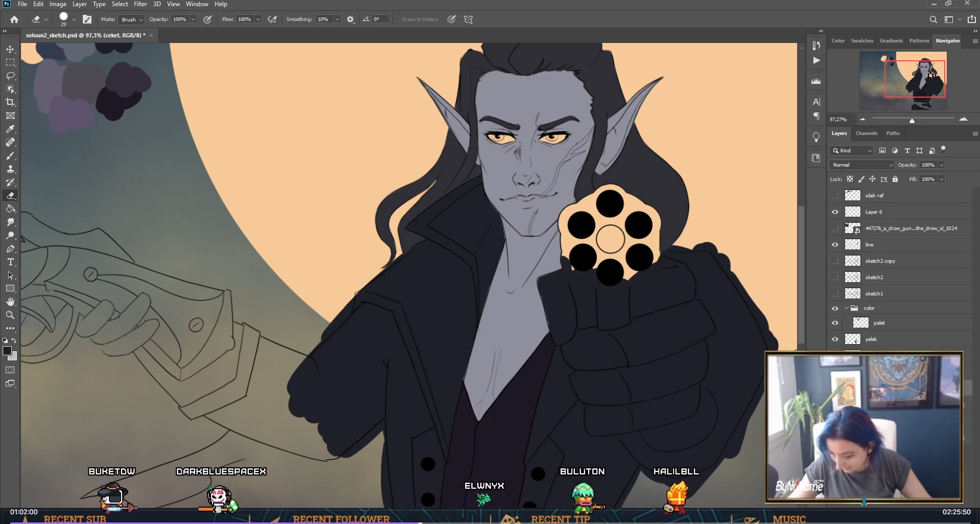Hide the Layer 6 layer

(835, 212)
